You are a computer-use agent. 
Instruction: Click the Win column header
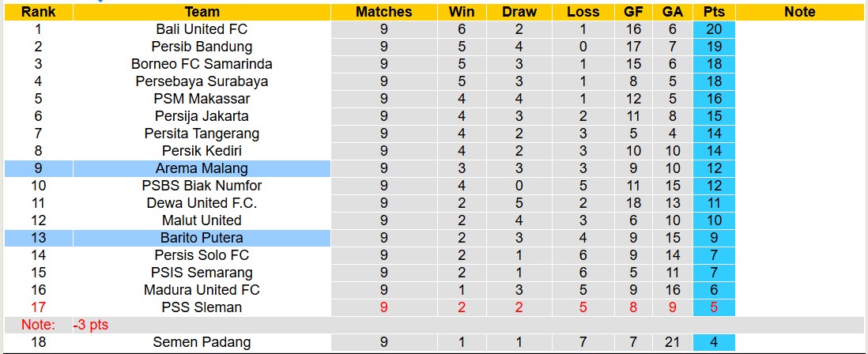click(x=462, y=12)
